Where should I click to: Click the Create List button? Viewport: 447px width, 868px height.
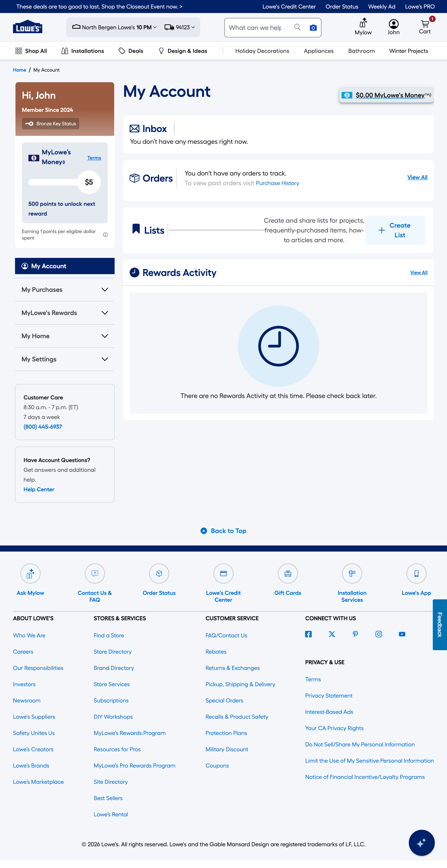tap(395, 230)
